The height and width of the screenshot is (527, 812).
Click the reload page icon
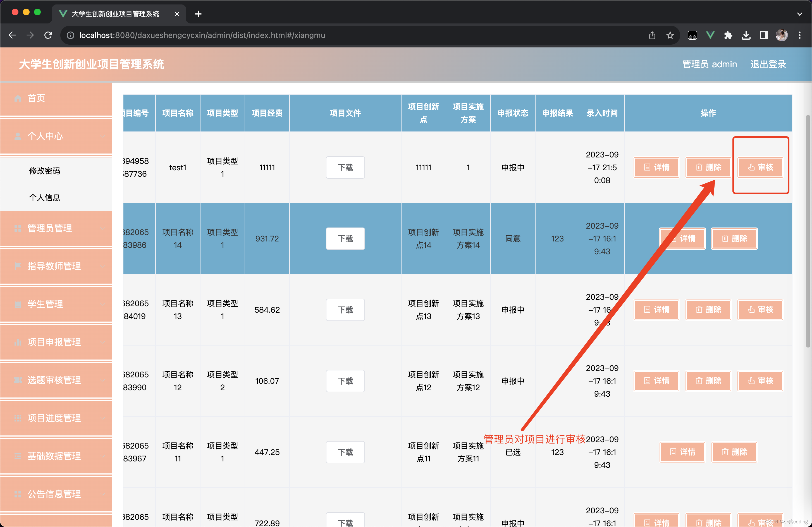pyautogui.click(x=48, y=35)
